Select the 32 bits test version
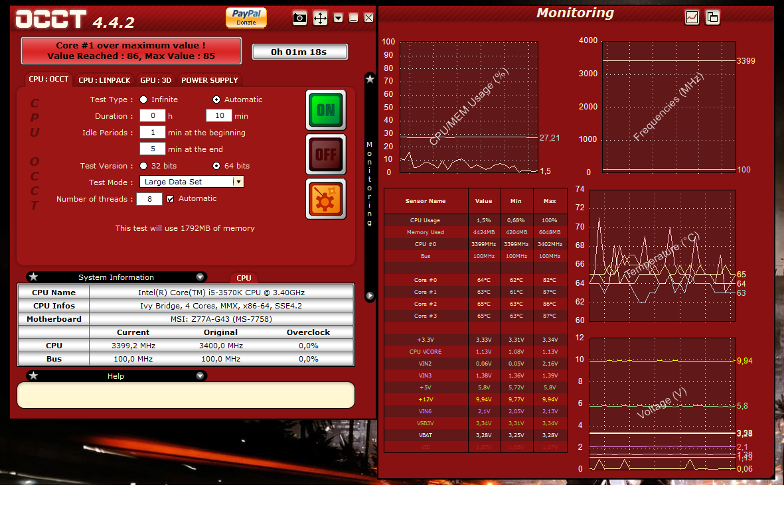 [x=143, y=166]
